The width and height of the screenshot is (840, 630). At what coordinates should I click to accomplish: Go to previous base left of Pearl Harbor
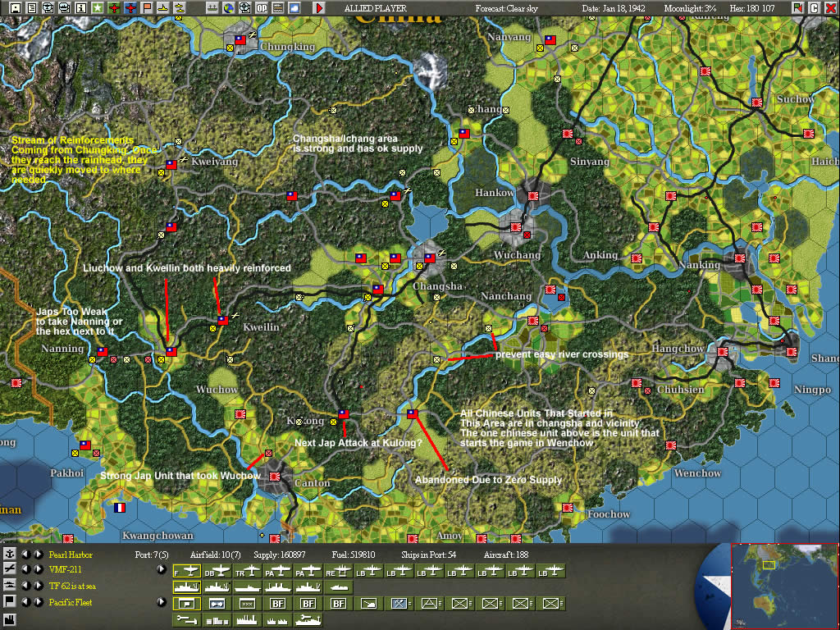pyautogui.click(x=25, y=555)
